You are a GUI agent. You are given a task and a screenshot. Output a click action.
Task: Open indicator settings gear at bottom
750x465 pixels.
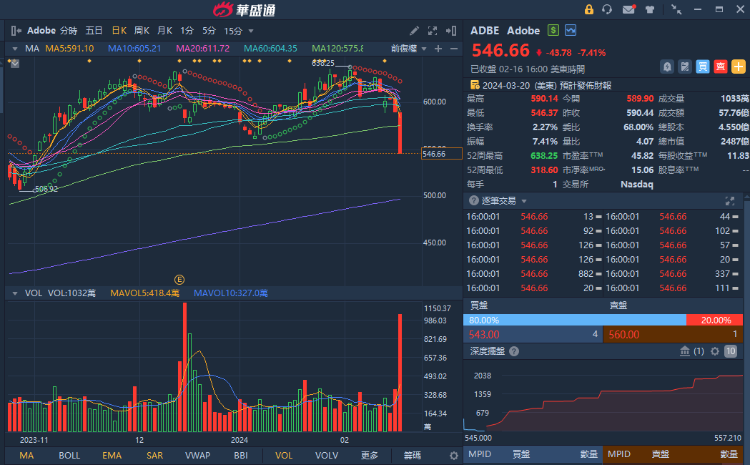tap(453, 455)
